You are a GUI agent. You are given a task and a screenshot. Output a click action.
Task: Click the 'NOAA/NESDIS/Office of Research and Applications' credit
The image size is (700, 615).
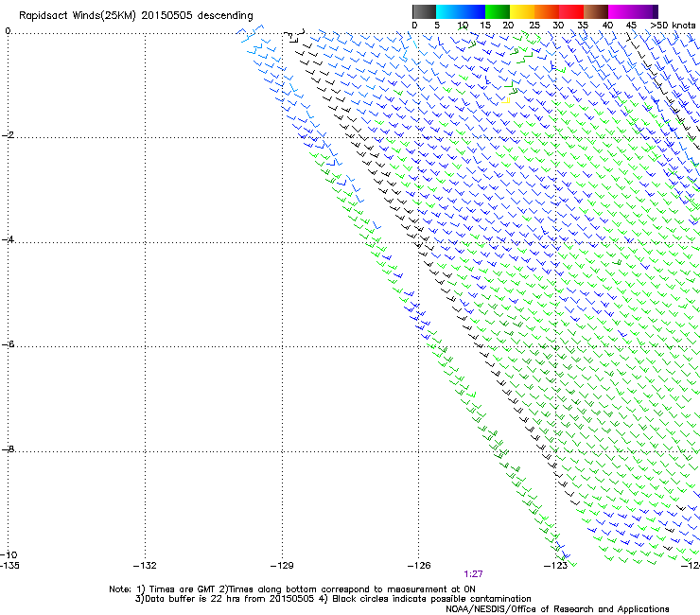557,609
